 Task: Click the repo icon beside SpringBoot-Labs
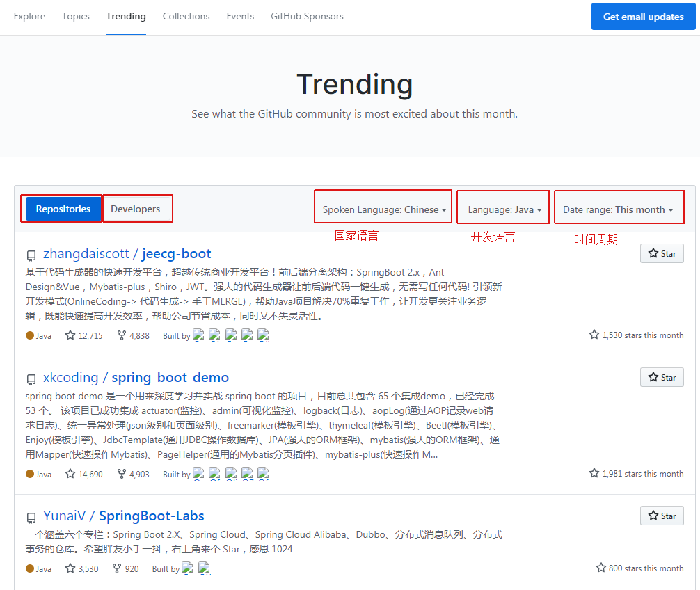click(x=31, y=518)
